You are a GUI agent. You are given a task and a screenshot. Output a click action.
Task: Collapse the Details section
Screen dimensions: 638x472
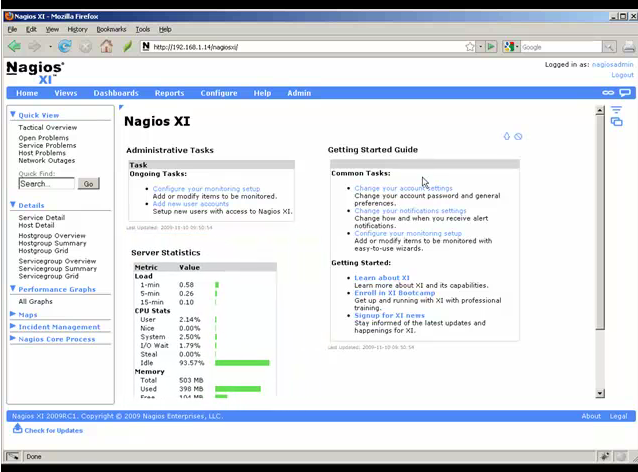[x=13, y=205]
